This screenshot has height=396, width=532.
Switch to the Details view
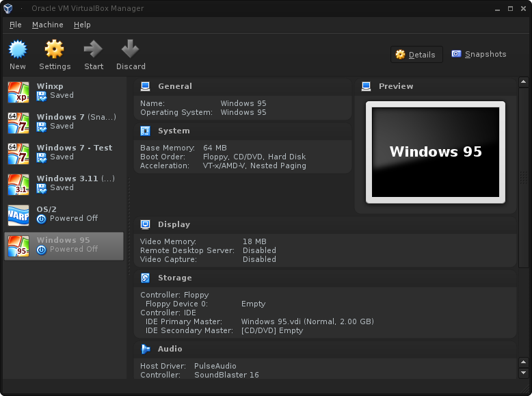click(x=416, y=55)
